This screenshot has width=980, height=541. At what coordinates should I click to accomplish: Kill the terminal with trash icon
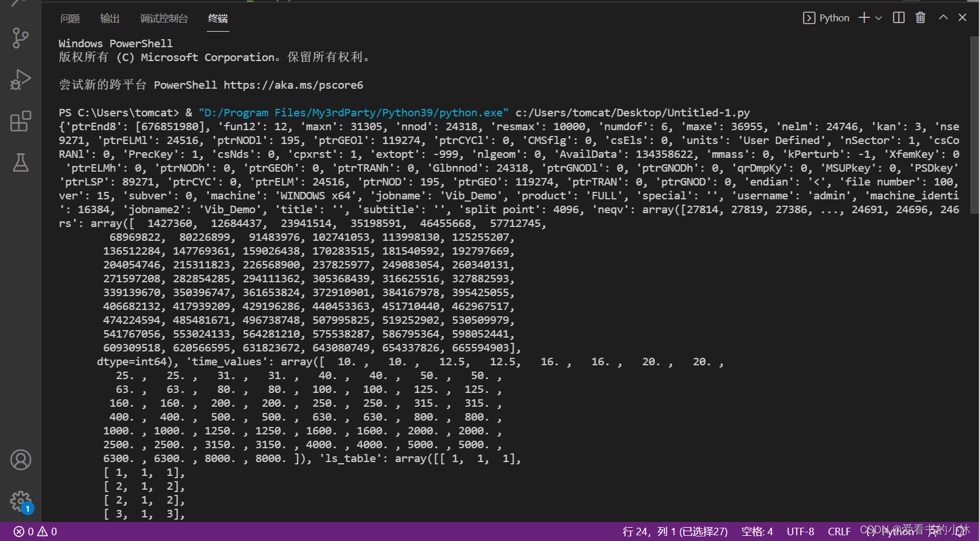coord(921,18)
